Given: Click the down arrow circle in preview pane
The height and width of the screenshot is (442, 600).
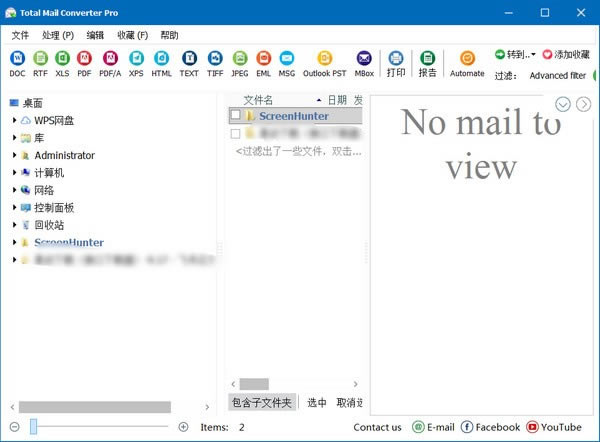Looking at the screenshot, I should [x=563, y=104].
